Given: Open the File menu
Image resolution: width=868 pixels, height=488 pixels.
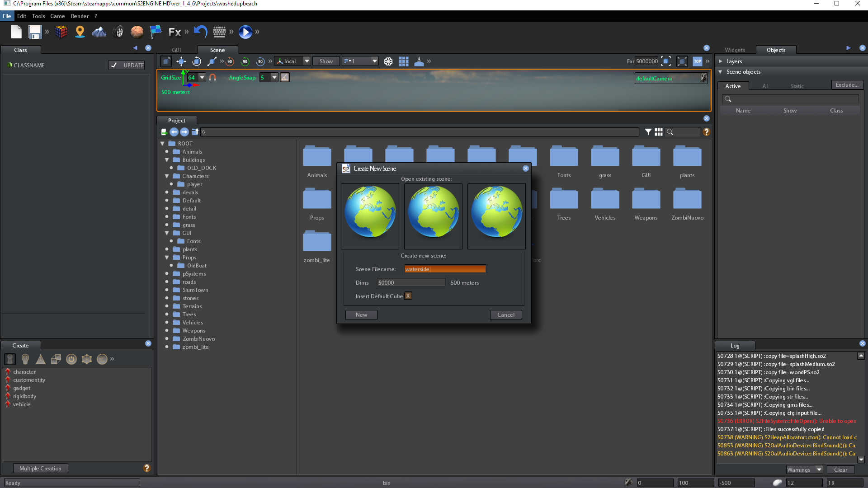Looking at the screenshot, I should (x=7, y=16).
